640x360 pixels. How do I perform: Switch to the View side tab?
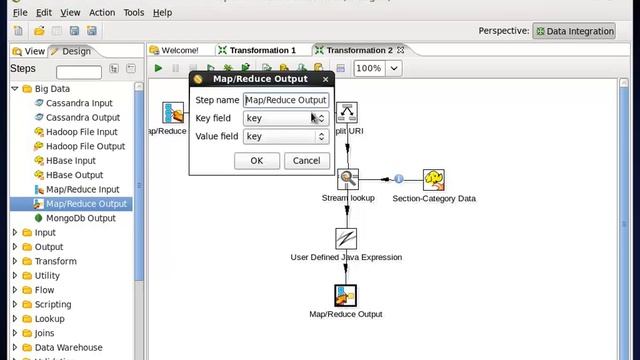(x=29, y=51)
